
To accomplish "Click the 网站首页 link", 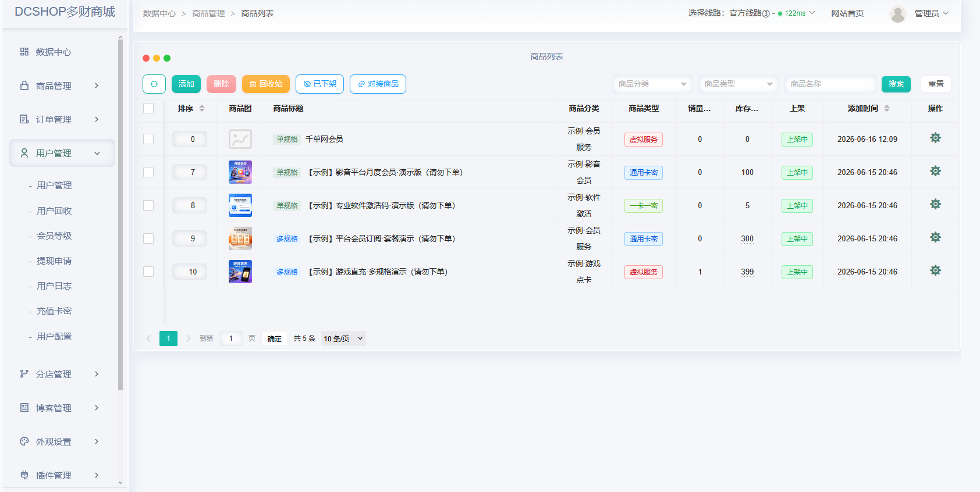I will 847,13.
